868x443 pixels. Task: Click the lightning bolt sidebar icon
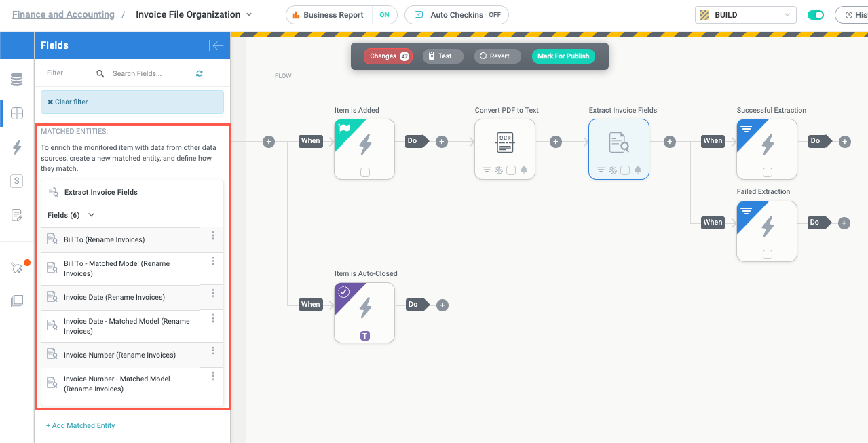17,147
